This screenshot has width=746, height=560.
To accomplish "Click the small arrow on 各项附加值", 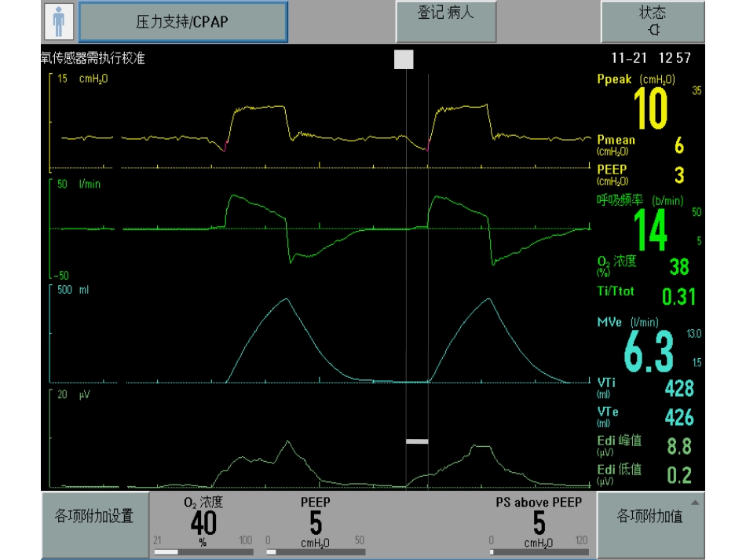I will tap(695, 503).
